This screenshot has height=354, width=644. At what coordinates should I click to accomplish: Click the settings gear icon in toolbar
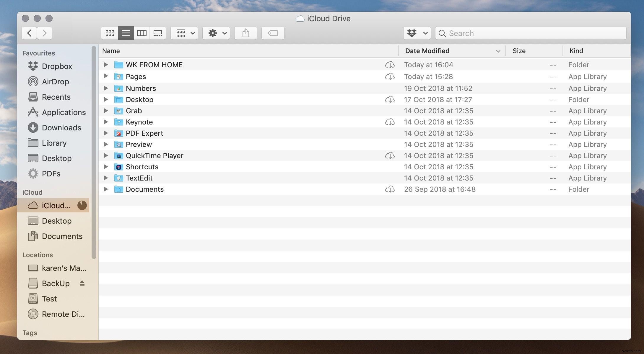point(212,33)
